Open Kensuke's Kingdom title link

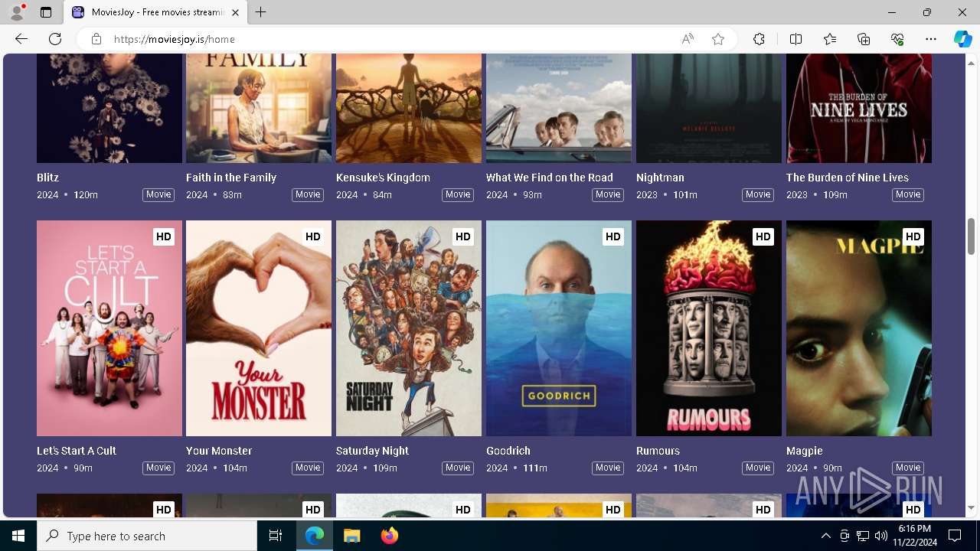[x=383, y=178]
